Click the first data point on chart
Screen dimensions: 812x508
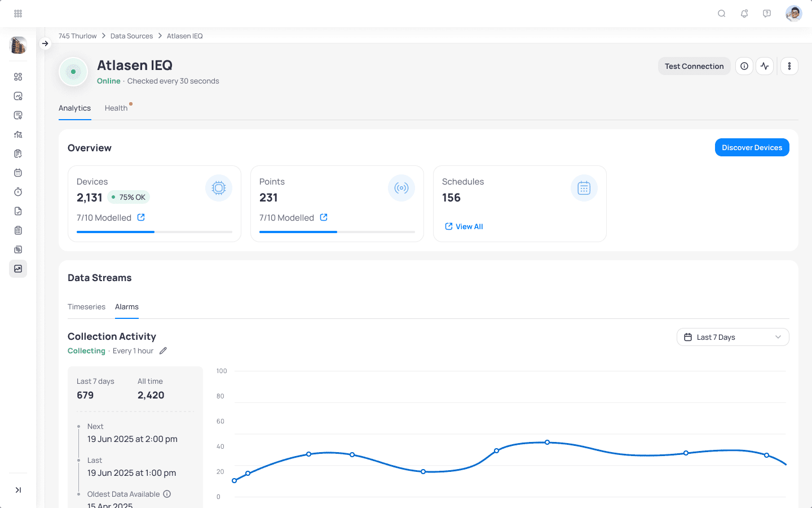tap(235, 480)
